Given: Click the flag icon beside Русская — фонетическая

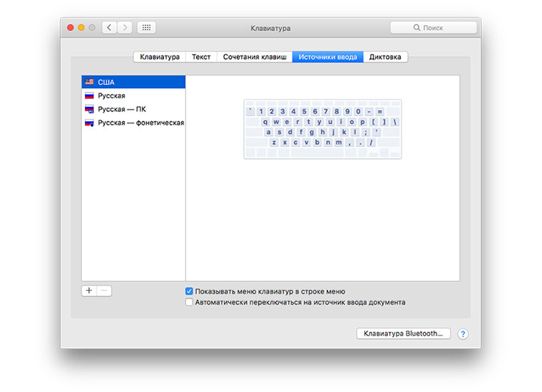Looking at the screenshot, I should (90, 123).
